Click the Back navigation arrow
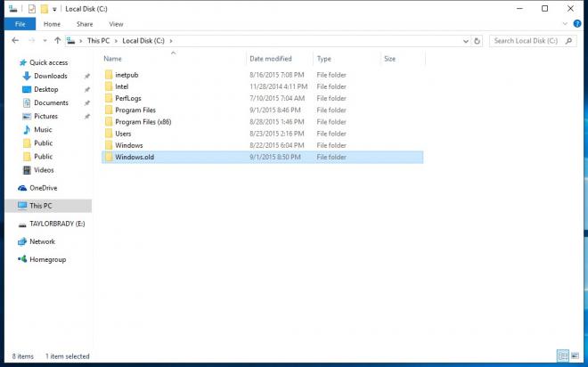 pyautogui.click(x=15, y=40)
